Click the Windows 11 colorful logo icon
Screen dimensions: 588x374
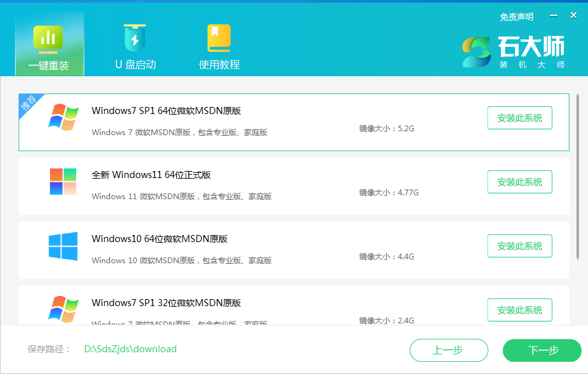pyautogui.click(x=61, y=181)
